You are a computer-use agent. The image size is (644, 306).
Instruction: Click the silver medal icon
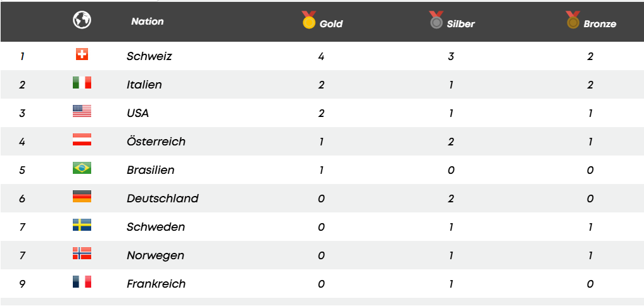(436, 20)
